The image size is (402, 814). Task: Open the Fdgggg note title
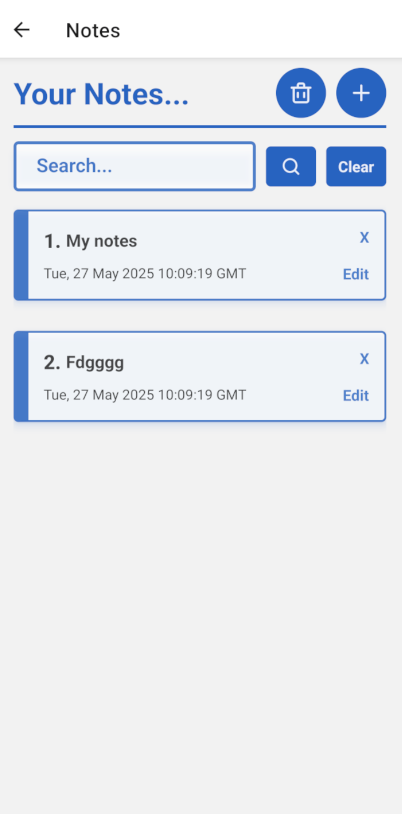[x=95, y=363]
